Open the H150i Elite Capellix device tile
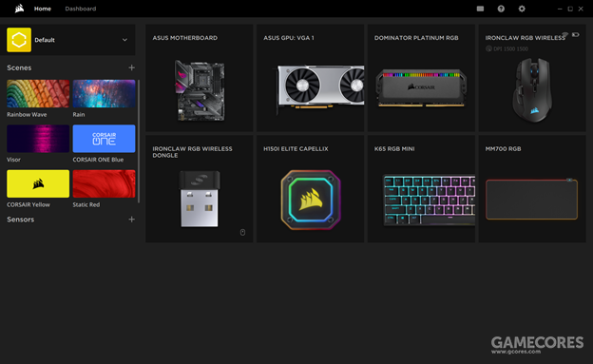The image size is (593, 364). click(x=310, y=189)
